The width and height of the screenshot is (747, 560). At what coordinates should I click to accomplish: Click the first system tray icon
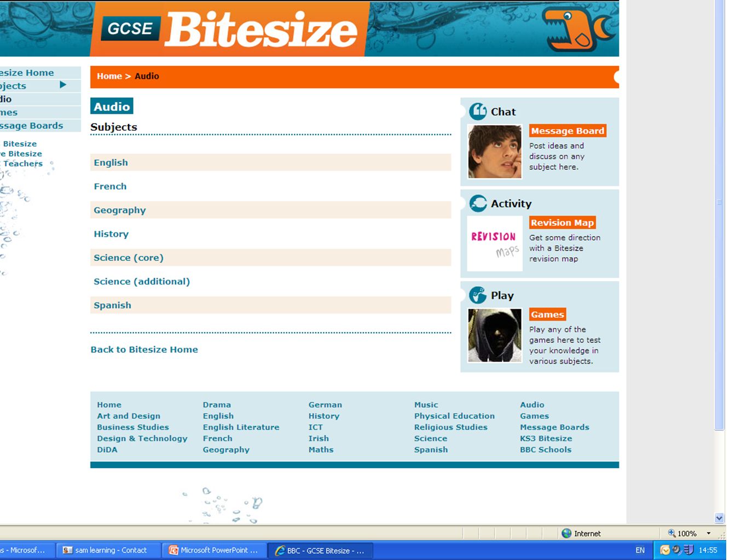coord(665,550)
